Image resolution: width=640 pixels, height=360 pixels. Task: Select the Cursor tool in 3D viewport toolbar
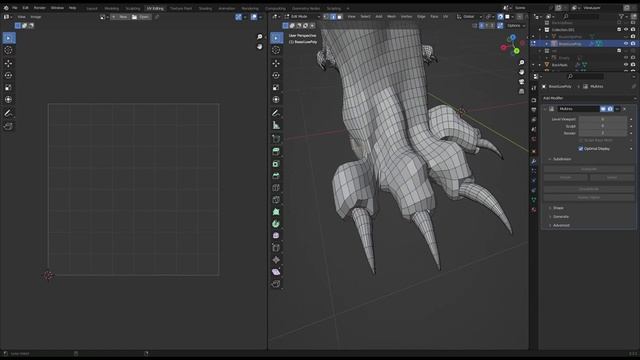(276, 50)
